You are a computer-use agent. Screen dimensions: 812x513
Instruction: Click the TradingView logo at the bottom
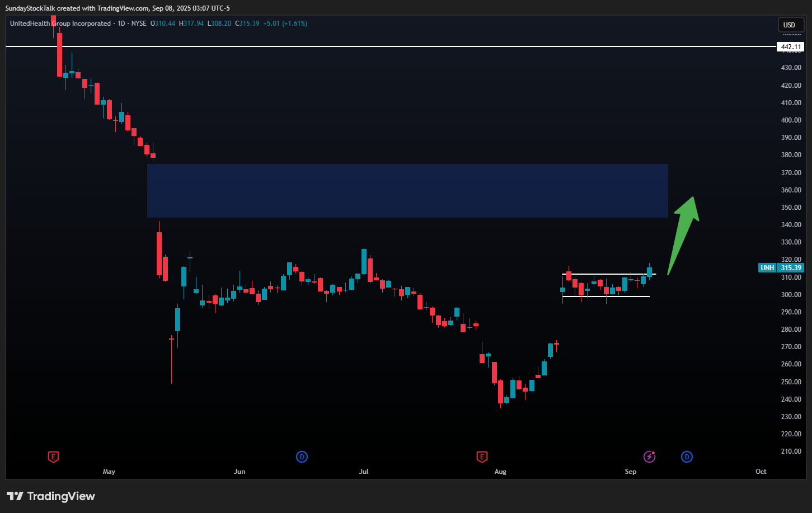(51, 496)
